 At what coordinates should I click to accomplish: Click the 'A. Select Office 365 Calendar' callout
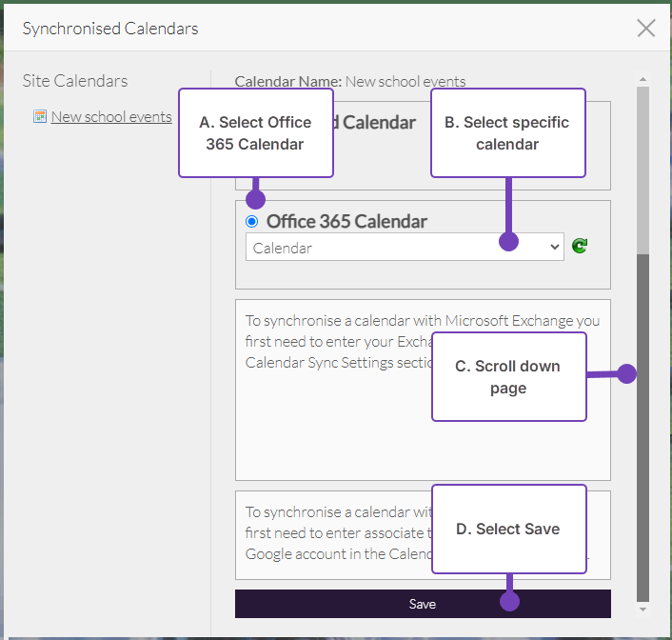pyautogui.click(x=256, y=133)
